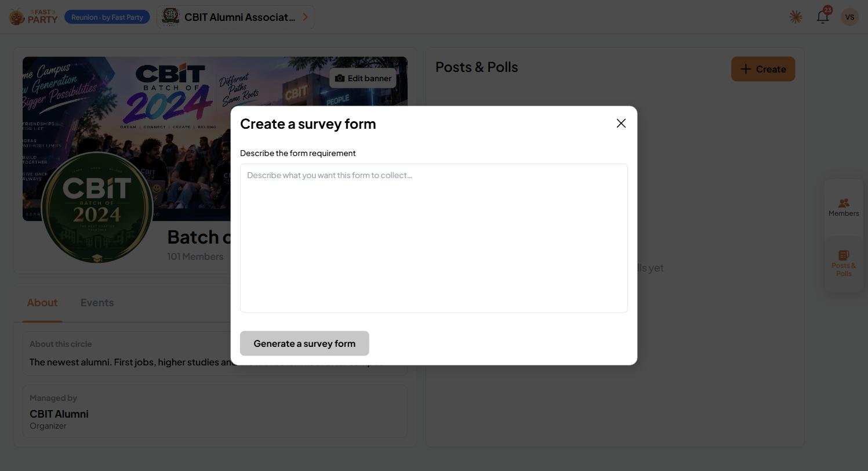Screen dimensions: 868x471
Task: Switch to the Events tab
Action: click(97, 303)
